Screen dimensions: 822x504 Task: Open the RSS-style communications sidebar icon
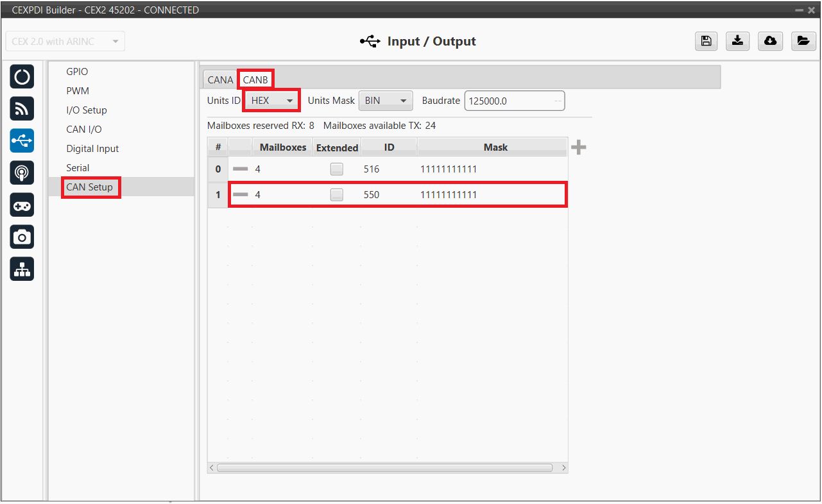point(22,109)
